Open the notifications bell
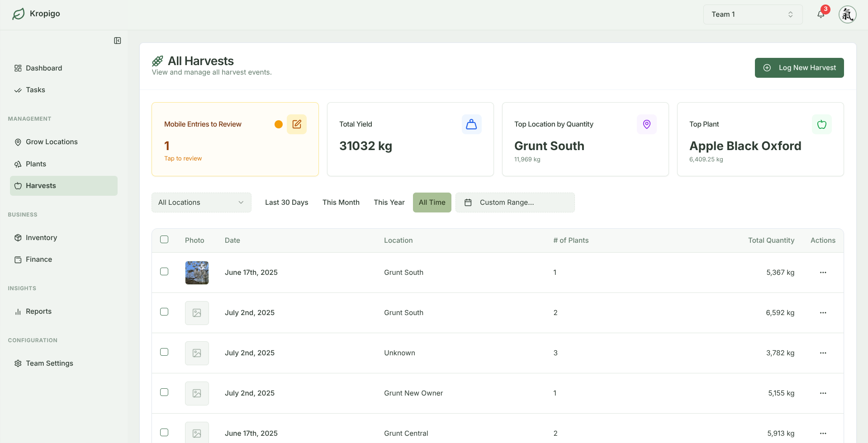868x443 pixels. tap(821, 14)
